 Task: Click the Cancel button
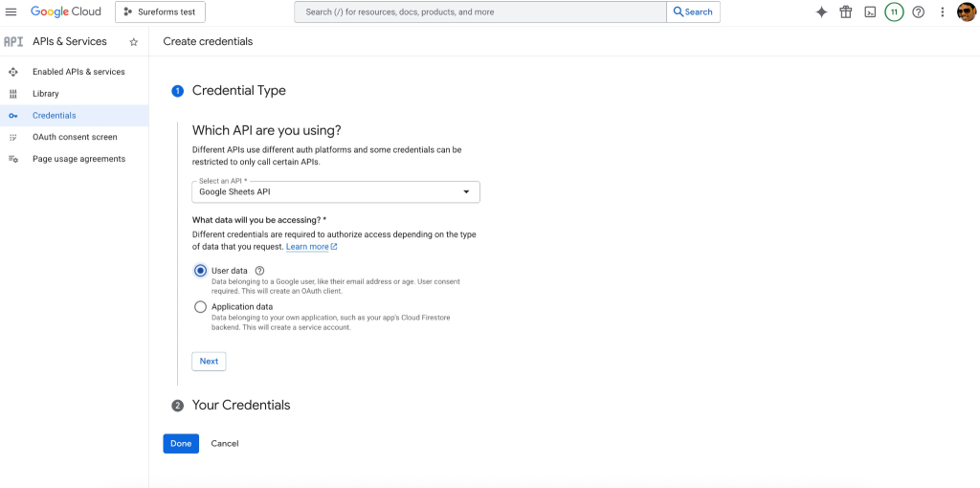click(x=225, y=444)
